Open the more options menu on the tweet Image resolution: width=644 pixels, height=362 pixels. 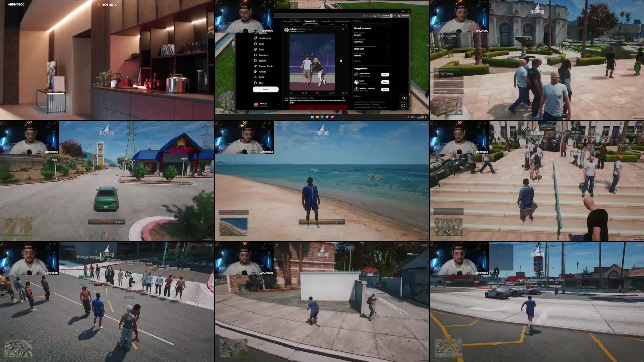346,29
